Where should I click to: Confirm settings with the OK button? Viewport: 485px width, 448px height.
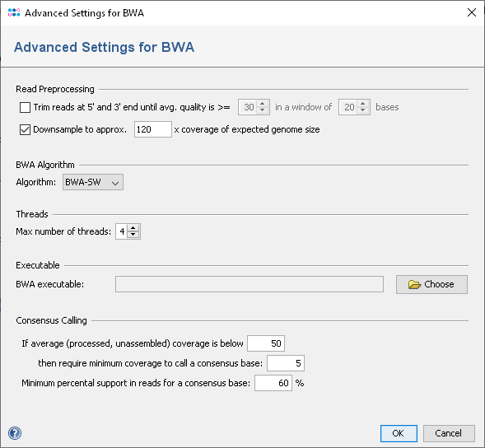click(399, 433)
